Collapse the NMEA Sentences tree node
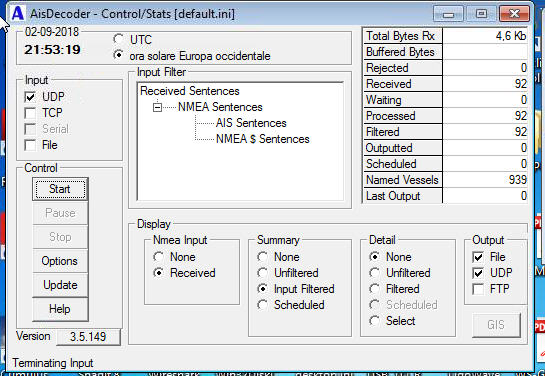This screenshot has height=376, width=545. coord(157,107)
